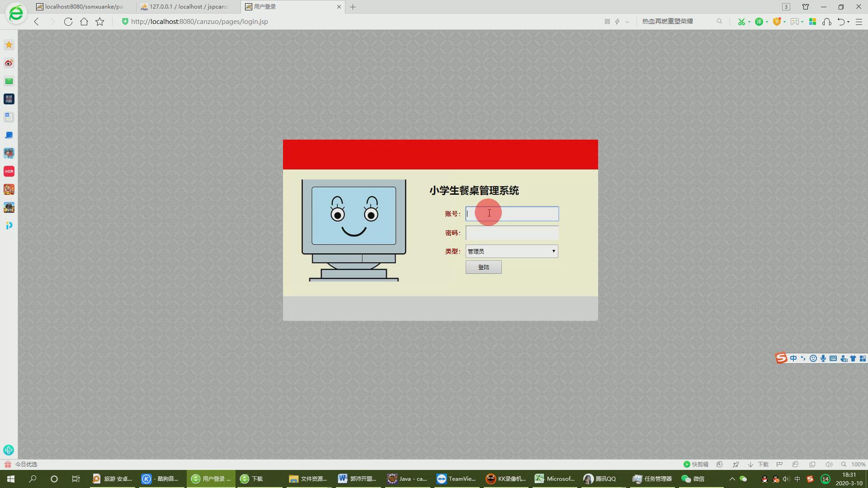Click the 密码 password input field
The width and height of the screenshot is (868, 488).
512,233
